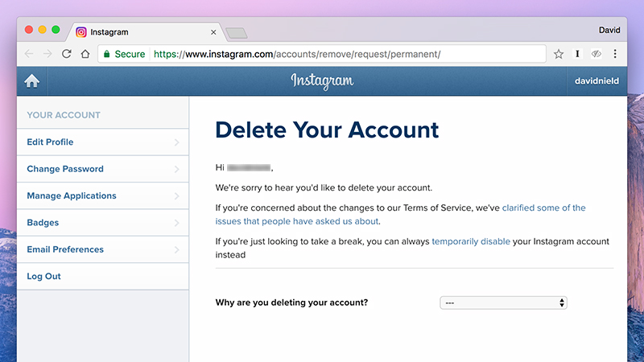The height and width of the screenshot is (362, 644).
Task: Open the deletion reason dropdown
Action: click(x=503, y=303)
